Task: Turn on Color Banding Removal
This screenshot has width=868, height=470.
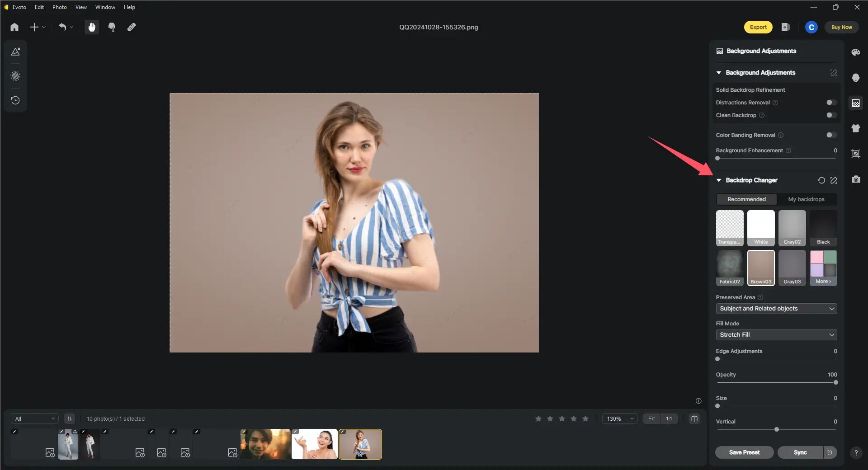Action: point(830,135)
